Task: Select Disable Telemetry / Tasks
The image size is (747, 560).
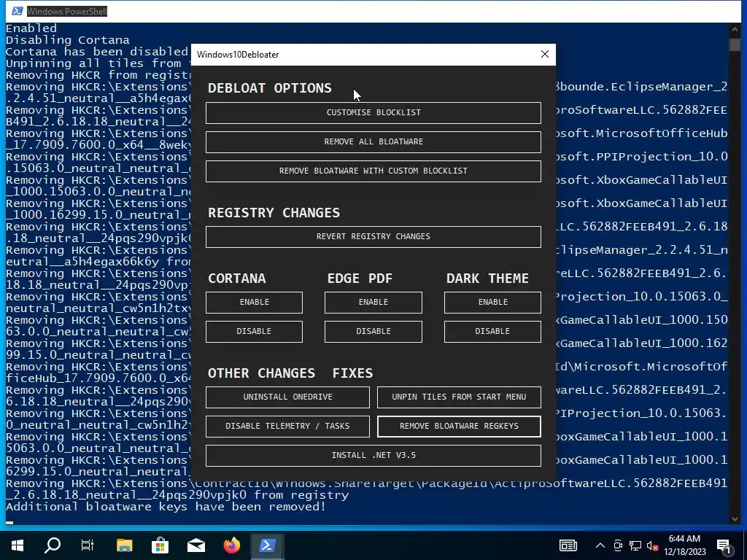Action: [287, 426]
